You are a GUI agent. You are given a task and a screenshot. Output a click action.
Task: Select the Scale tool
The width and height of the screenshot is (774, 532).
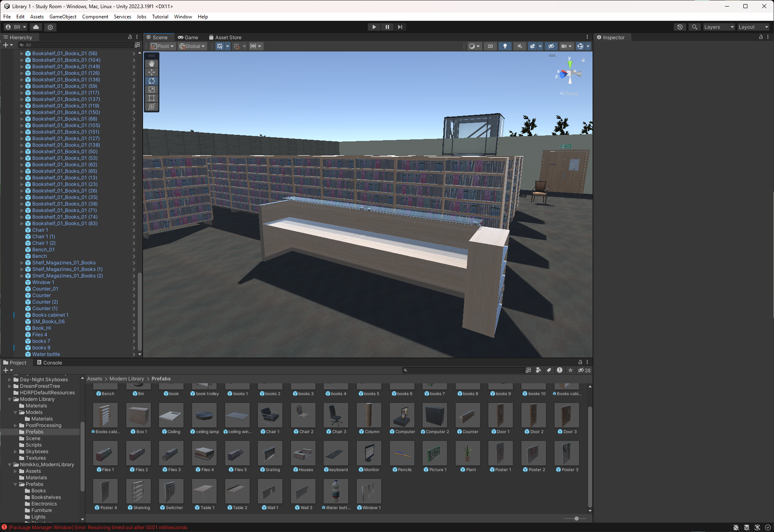tap(152, 89)
